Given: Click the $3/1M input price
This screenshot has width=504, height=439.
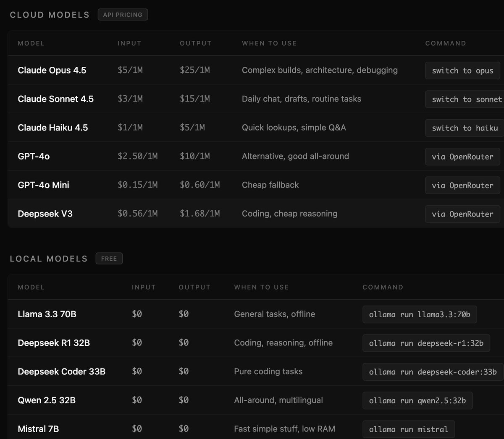Looking at the screenshot, I should tap(130, 99).
